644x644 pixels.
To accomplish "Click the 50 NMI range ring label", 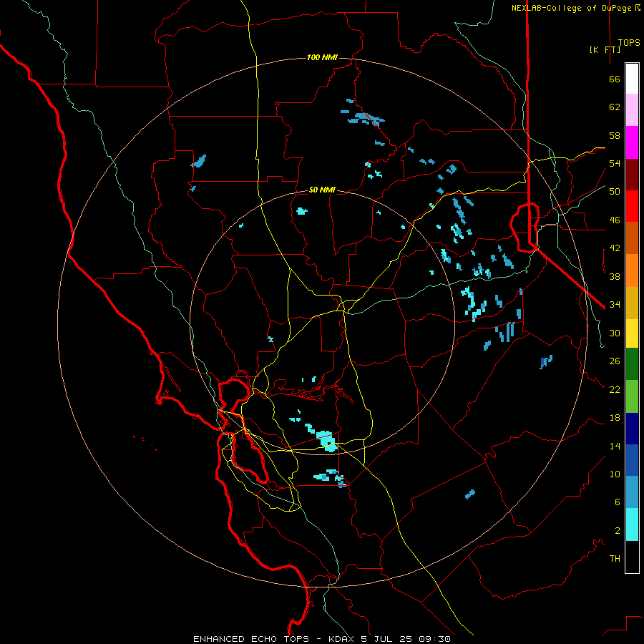I will tap(322, 190).
